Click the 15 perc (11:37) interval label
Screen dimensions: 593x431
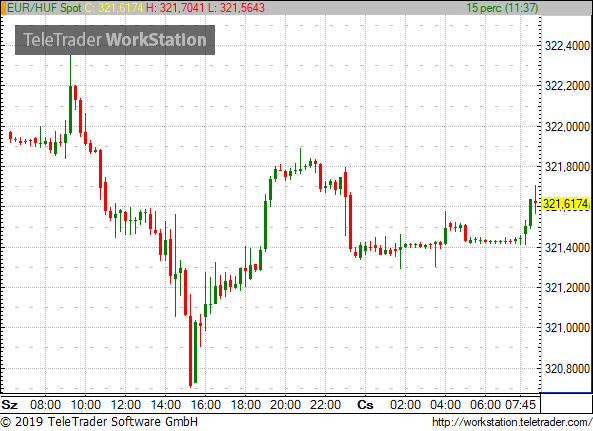click(x=502, y=8)
